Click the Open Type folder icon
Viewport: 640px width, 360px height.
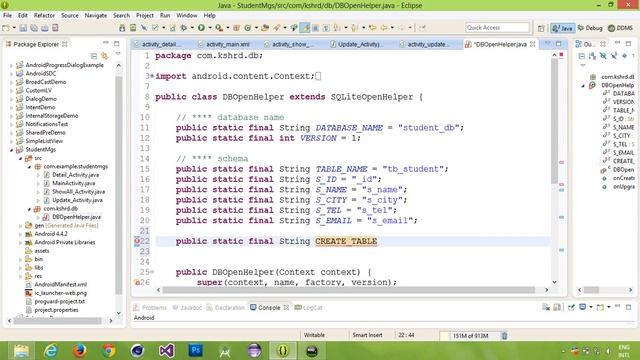pos(265,28)
